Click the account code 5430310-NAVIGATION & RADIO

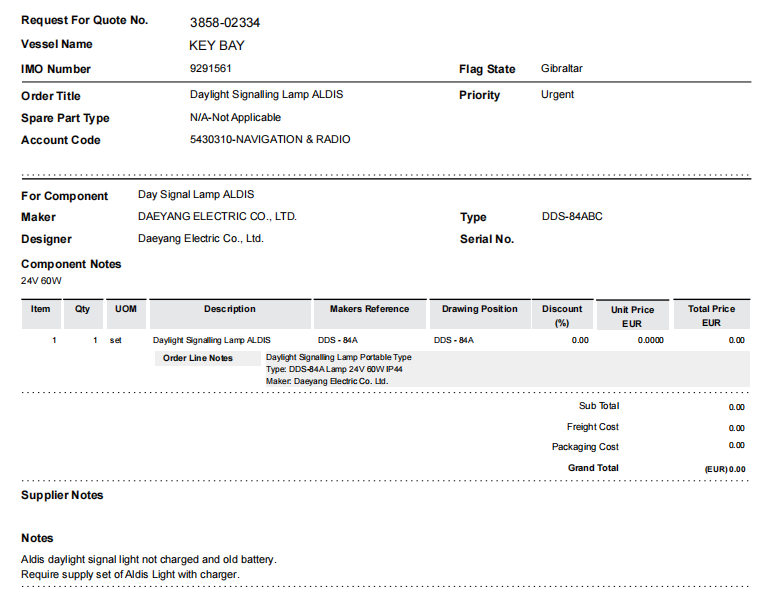(270, 140)
